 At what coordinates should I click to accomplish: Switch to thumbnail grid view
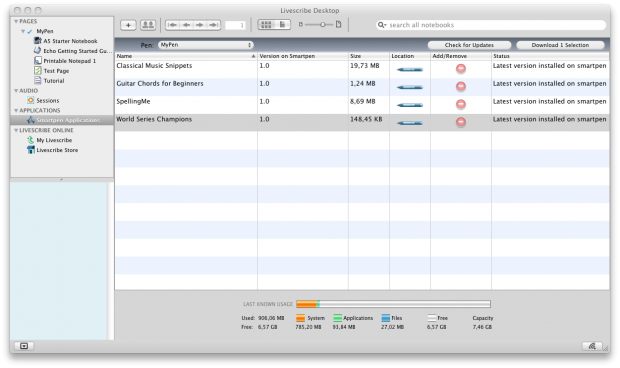point(267,25)
